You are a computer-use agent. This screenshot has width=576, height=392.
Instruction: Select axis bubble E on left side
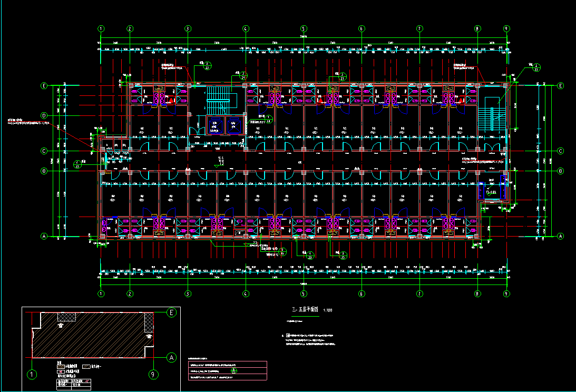(x=44, y=85)
